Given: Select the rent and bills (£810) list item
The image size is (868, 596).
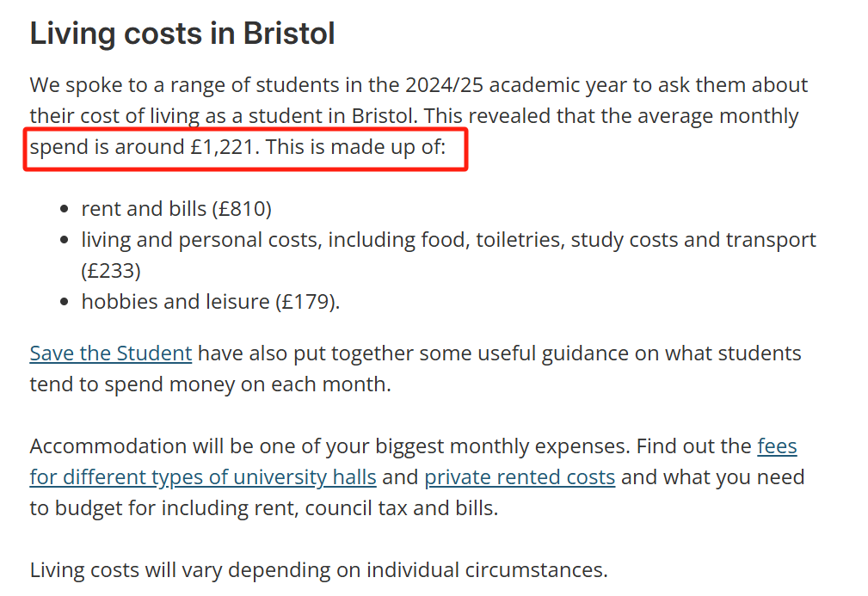Looking at the screenshot, I should click(x=176, y=209).
